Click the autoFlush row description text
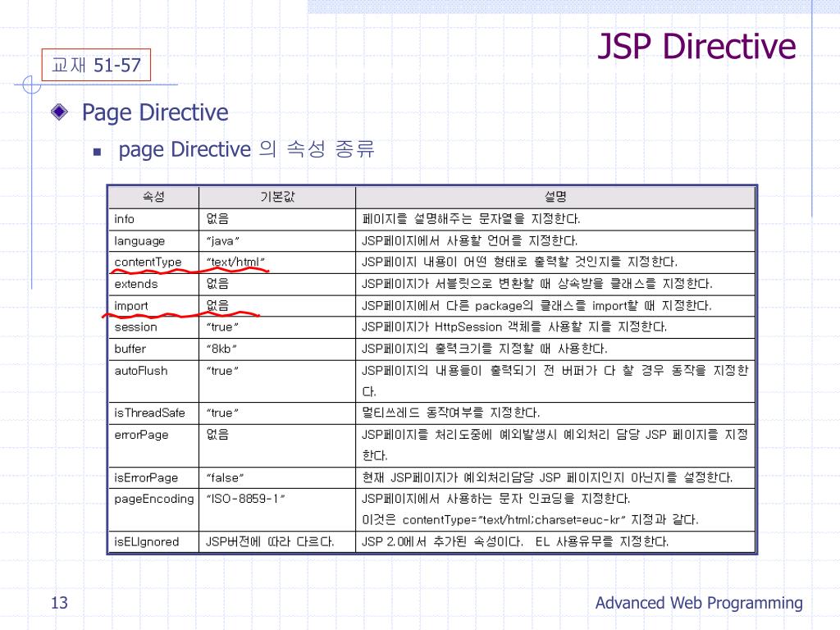This screenshot has height=630, width=840. [x=555, y=381]
